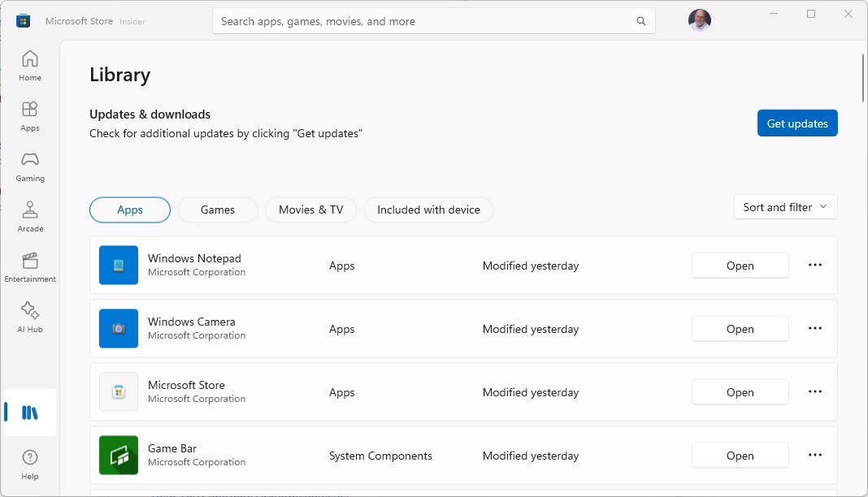Open Windows Camera with its Open button
This screenshot has width=868, height=497.
(740, 329)
